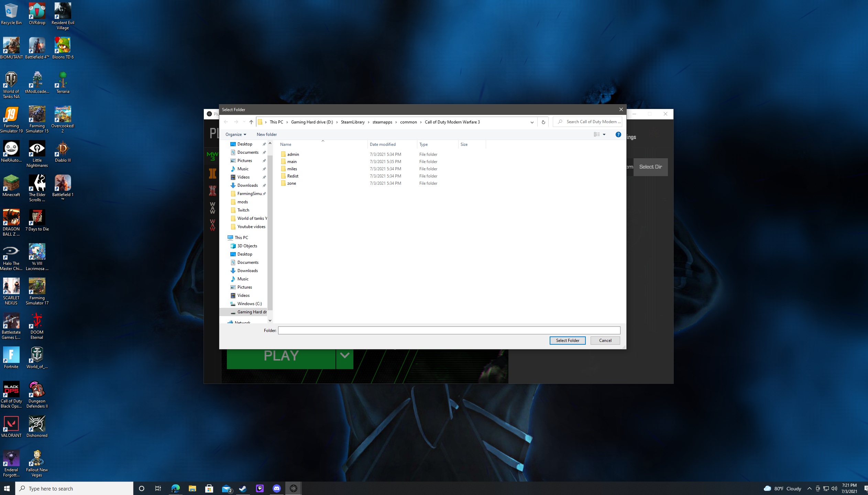
Task: Open Steam from the taskbar
Action: coord(243,488)
